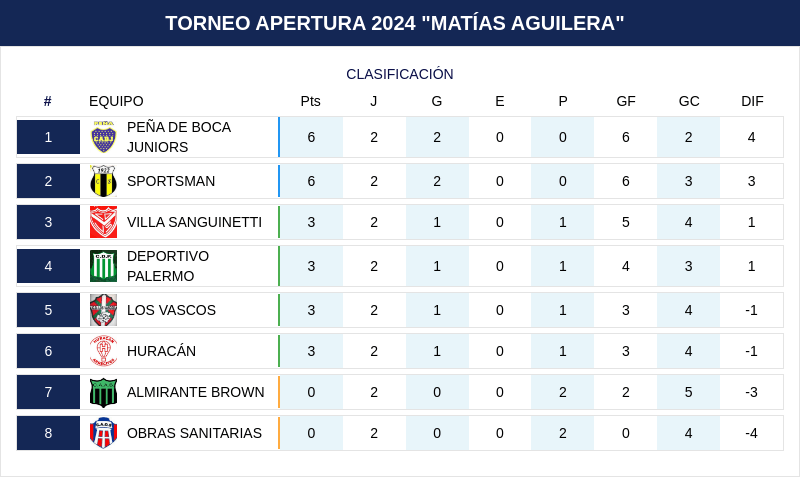The width and height of the screenshot is (800, 501).
Task: Click the Almirante Brown club crest
Action: pos(104,392)
